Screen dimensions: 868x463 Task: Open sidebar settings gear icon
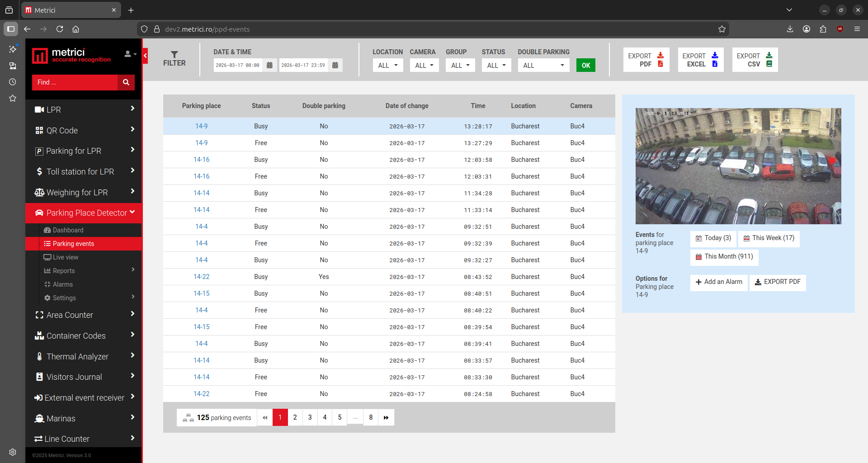click(13, 452)
